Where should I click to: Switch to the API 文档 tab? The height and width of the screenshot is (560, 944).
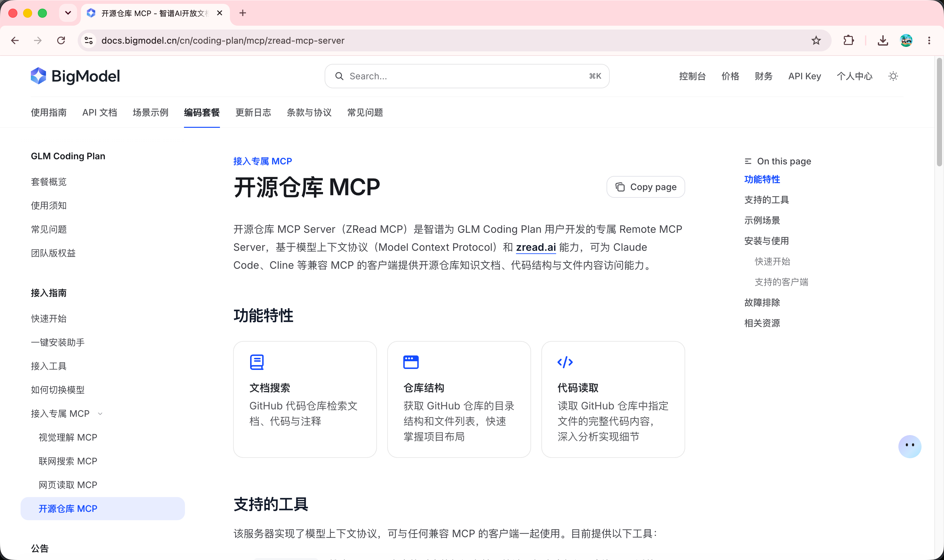100,112
